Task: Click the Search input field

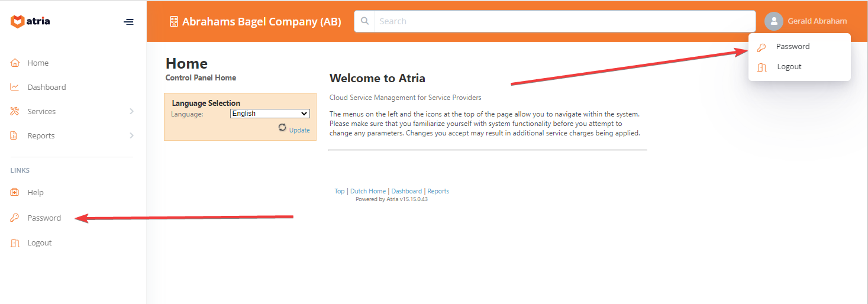Action: click(564, 21)
